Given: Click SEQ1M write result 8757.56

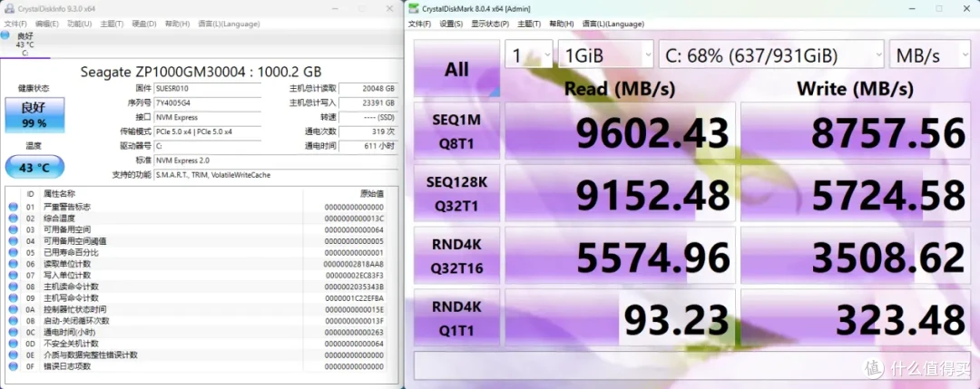Looking at the screenshot, I should tap(856, 131).
